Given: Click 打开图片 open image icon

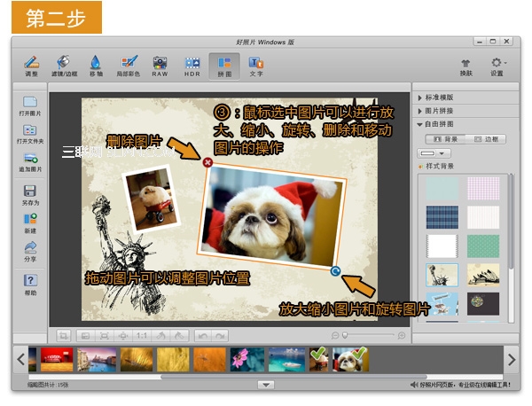Looking at the screenshot, I should (x=30, y=106).
